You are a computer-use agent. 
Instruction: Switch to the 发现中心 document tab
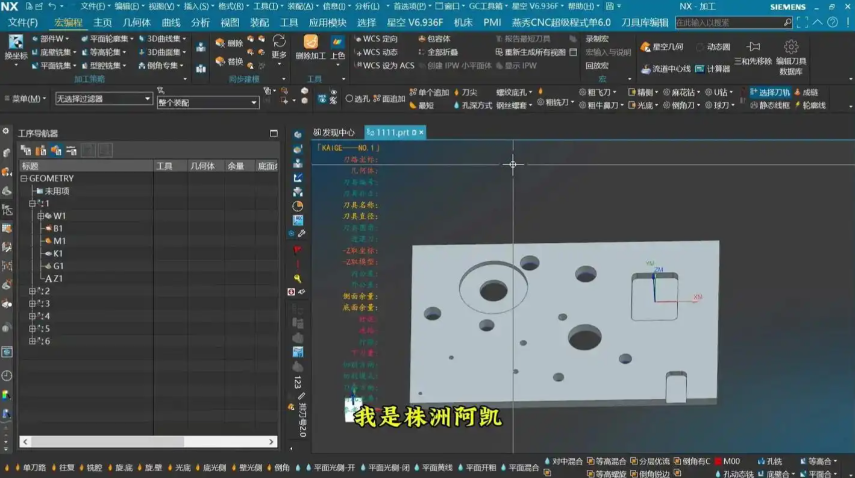(x=334, y=132)
